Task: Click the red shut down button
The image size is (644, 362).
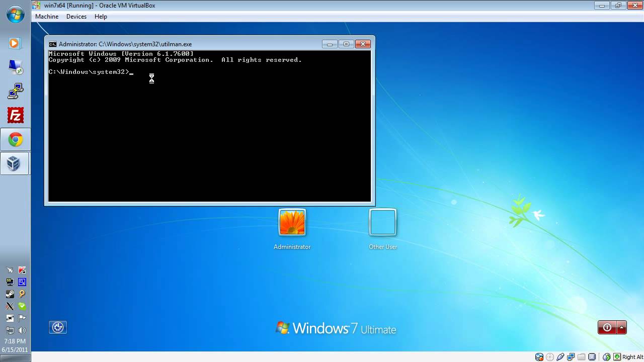Action: 607,327
